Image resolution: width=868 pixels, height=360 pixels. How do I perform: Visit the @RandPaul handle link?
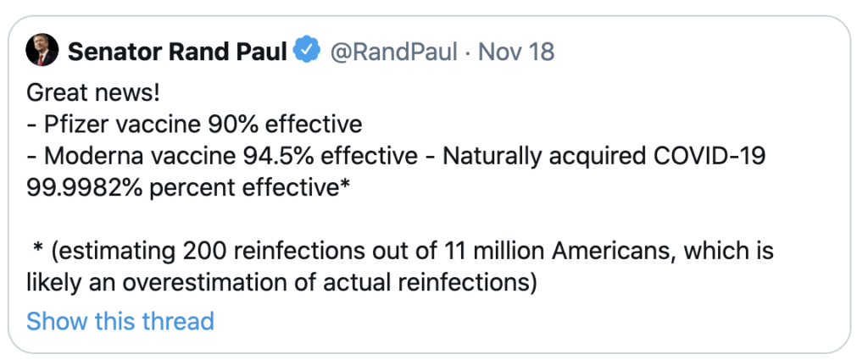pyautogui.click(x=394, y=52)
